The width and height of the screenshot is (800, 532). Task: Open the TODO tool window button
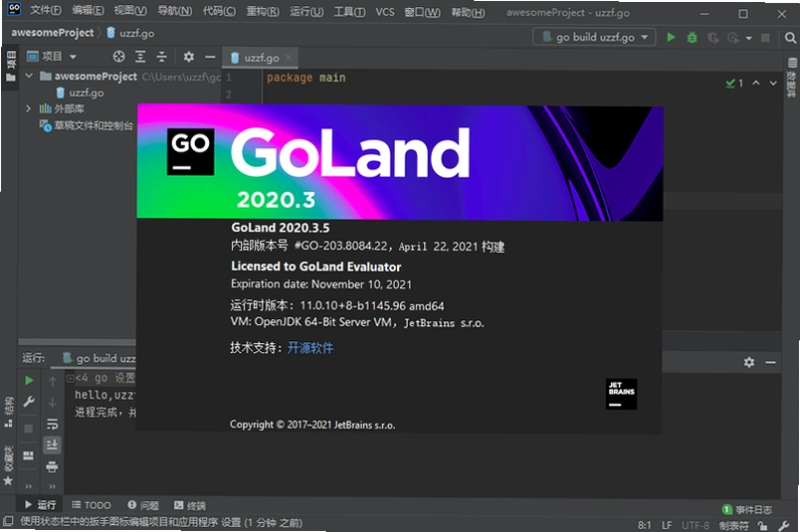point(92,505)
